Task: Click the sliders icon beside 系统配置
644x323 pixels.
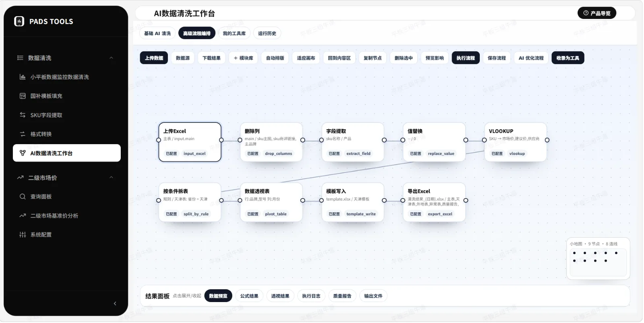Action: (x=23, y=235)
